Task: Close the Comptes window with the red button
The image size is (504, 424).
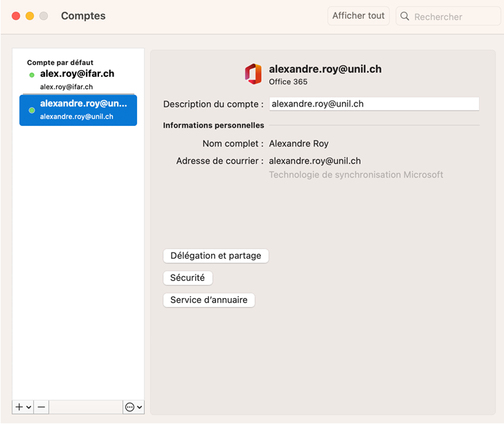Action: [x=16, y=16]
